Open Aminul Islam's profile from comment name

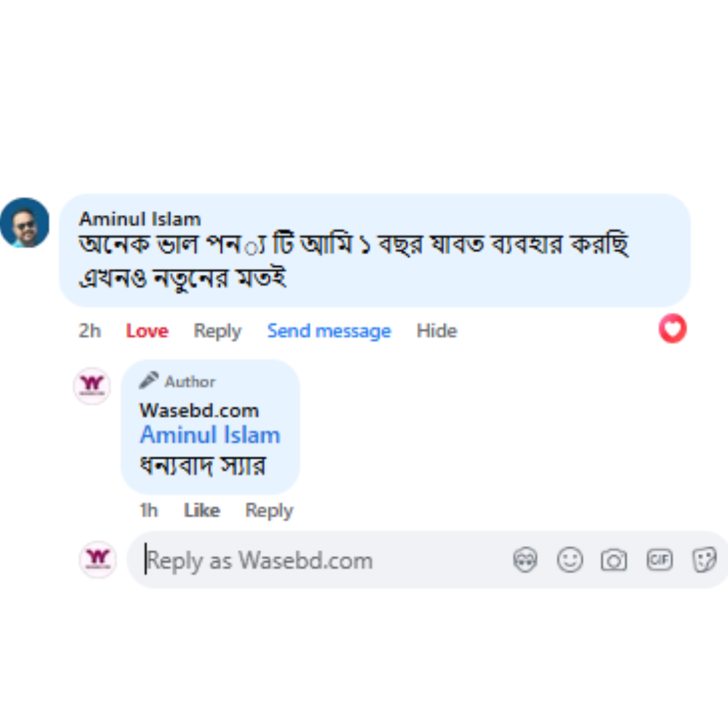(140, 219)
